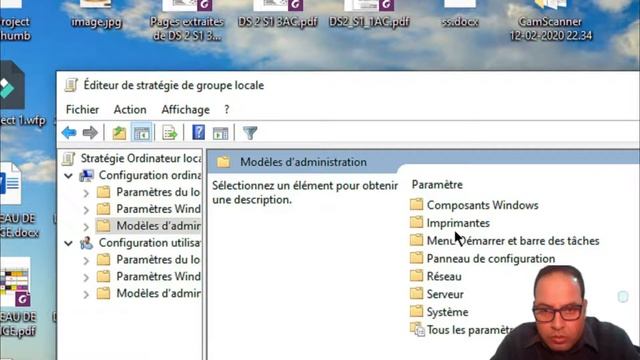640x360 pixels.
Task: Click the Système folder icon
Action: pyautogui.click(x=416, y=311)
